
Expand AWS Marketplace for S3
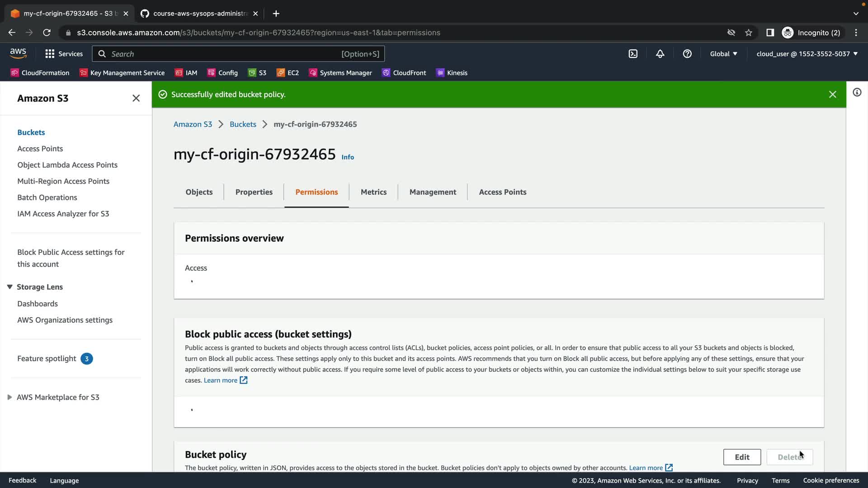pyautogui.click(x=9, y=397)
